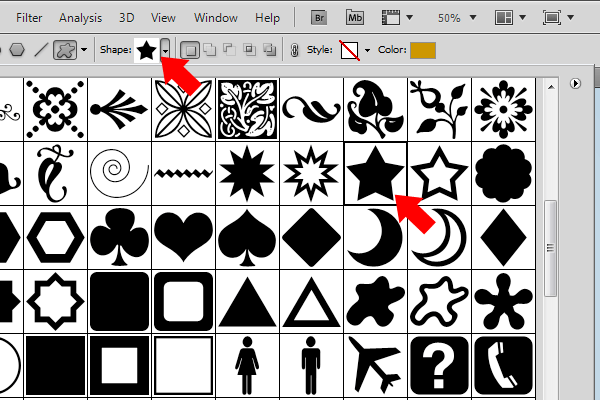Screen dimensions: 600x400
Task: Select the leaf ornament square tile shape
Action: click(x=247, y=109)
